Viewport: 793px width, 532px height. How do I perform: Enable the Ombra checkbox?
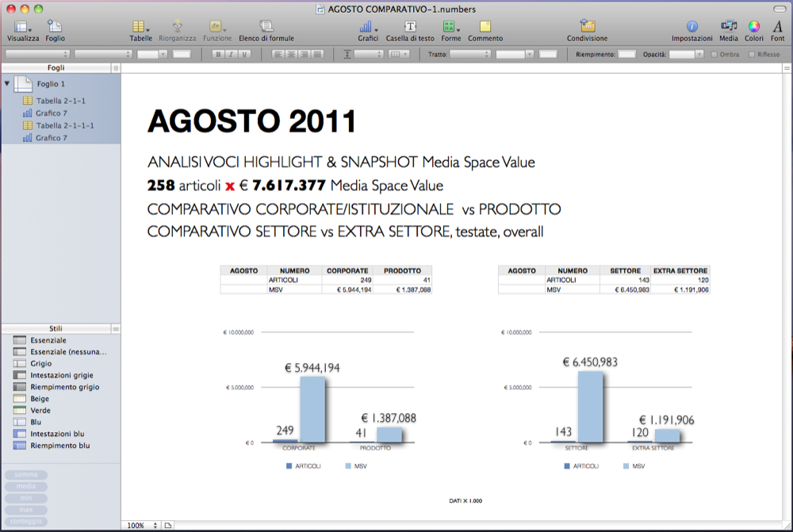(x=714, y=54)
